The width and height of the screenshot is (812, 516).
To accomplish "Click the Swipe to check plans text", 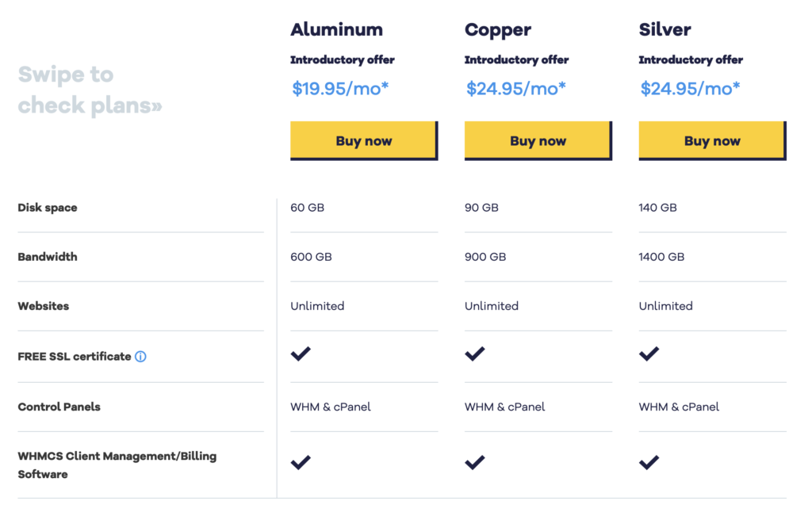I will (x=90, y=90).
